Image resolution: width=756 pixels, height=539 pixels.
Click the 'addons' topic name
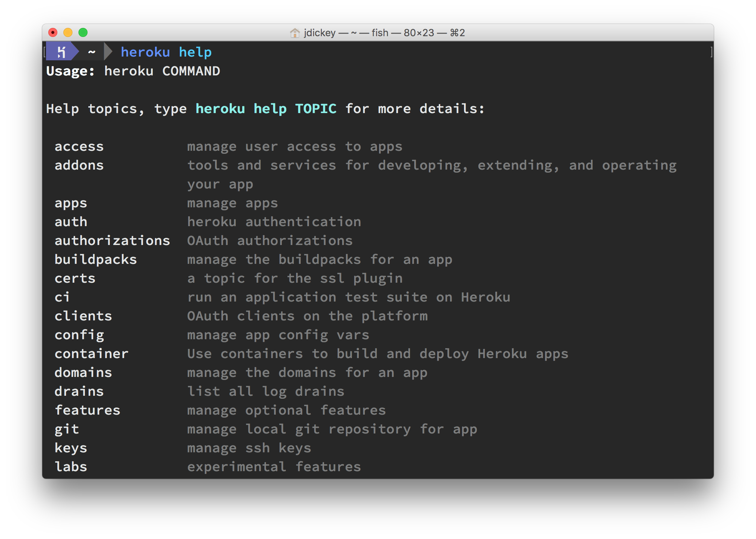(79, 165)
